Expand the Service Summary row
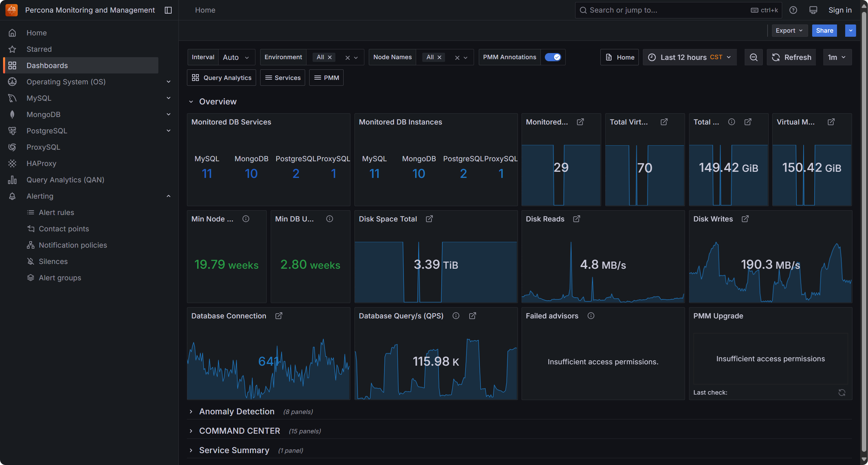This screenshot has height=465, width=868. (191, 450)
